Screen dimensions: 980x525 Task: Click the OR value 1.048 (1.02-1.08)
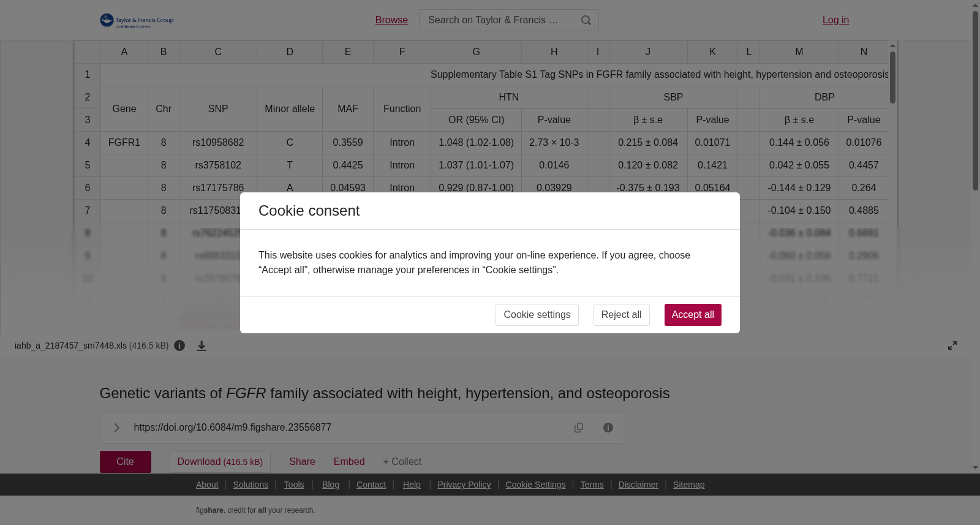click(x=476, y=143)
